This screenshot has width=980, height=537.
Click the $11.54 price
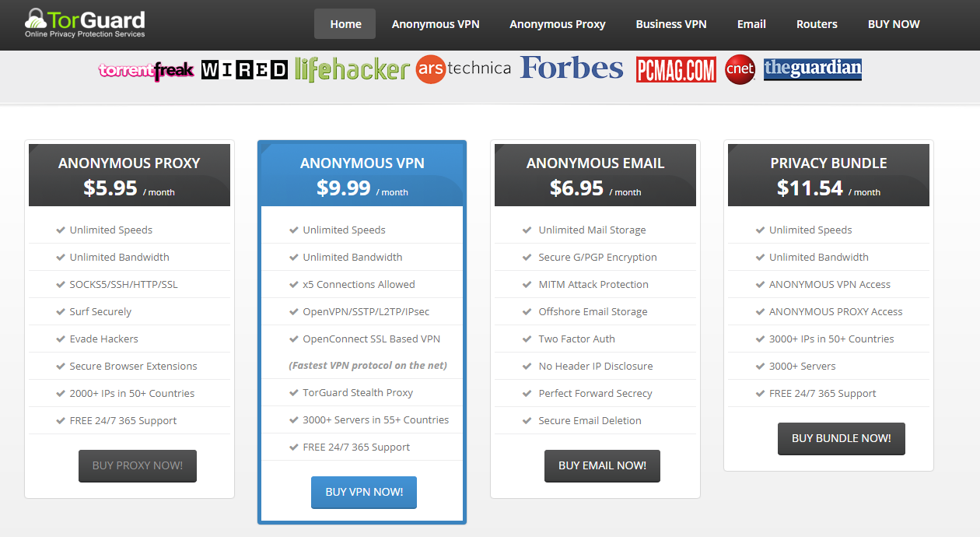(810, 188)
